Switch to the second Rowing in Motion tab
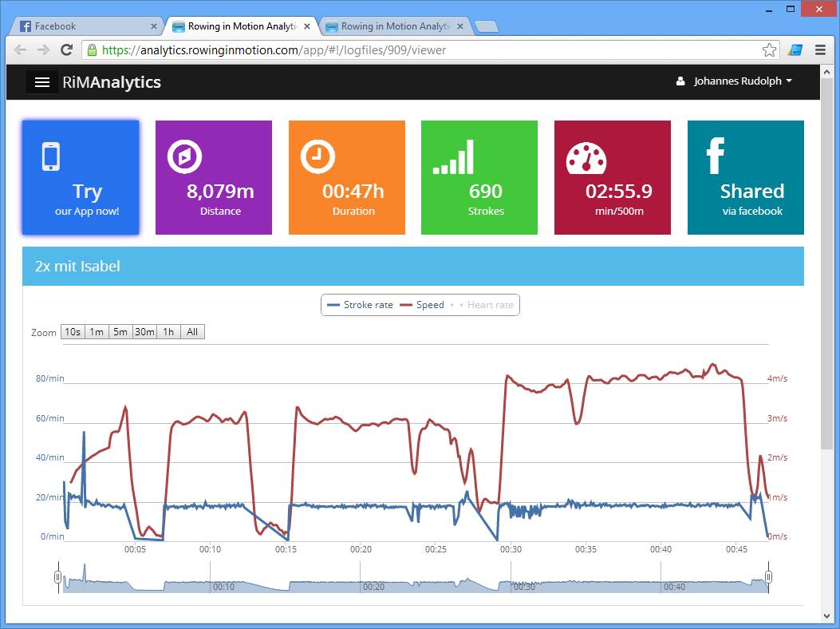Image resolution: width=840 pixels, height=629 pixels. (x=395, y=26)
